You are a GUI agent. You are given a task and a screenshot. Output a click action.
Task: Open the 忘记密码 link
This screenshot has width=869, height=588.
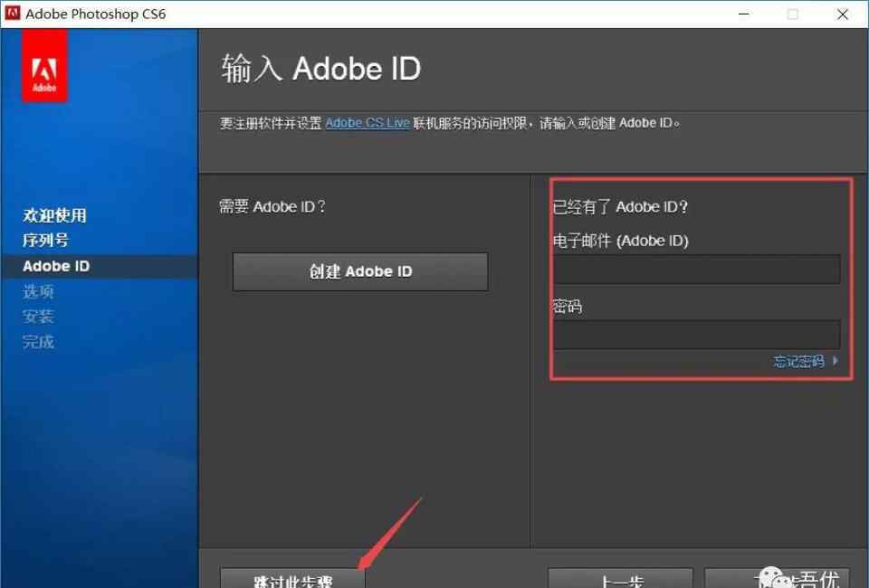(806, 362)
